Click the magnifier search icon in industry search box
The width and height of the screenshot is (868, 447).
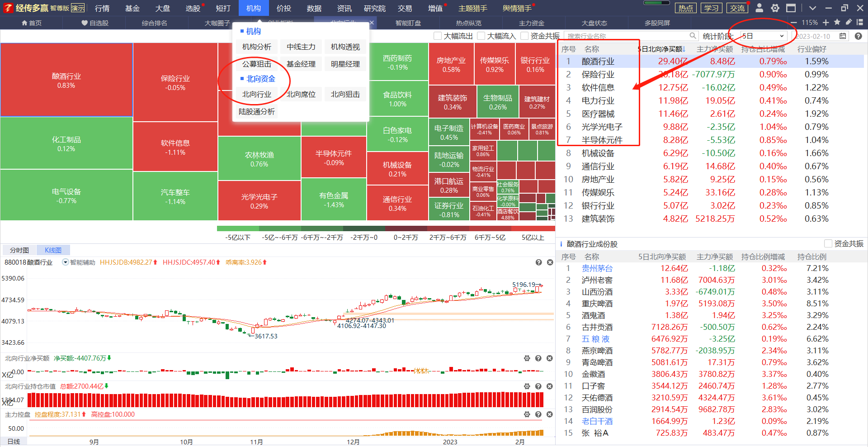pos(693,36)
